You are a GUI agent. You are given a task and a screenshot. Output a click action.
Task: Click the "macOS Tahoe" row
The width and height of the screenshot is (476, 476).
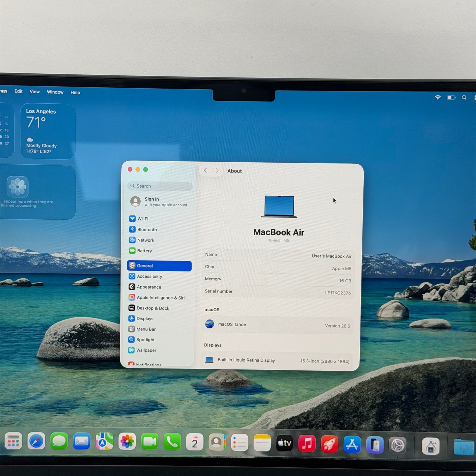(x=277, y=325)
